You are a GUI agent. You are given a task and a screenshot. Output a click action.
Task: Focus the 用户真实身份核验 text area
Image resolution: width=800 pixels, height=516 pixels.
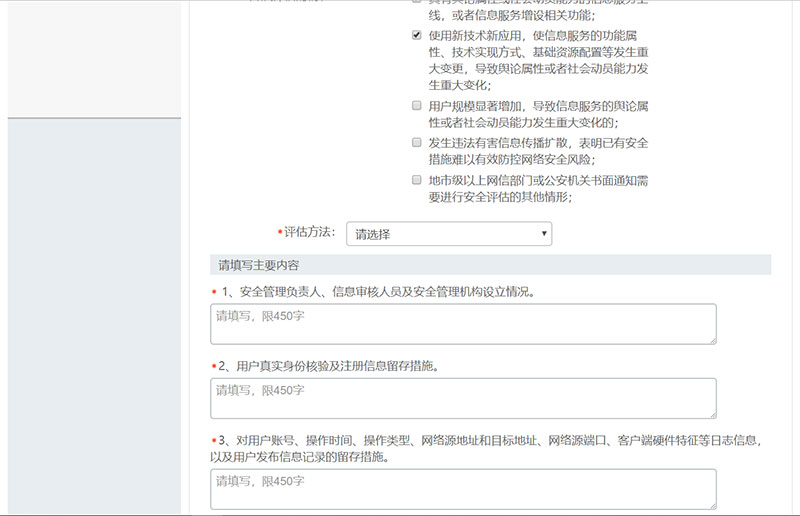tap(463, 399)
